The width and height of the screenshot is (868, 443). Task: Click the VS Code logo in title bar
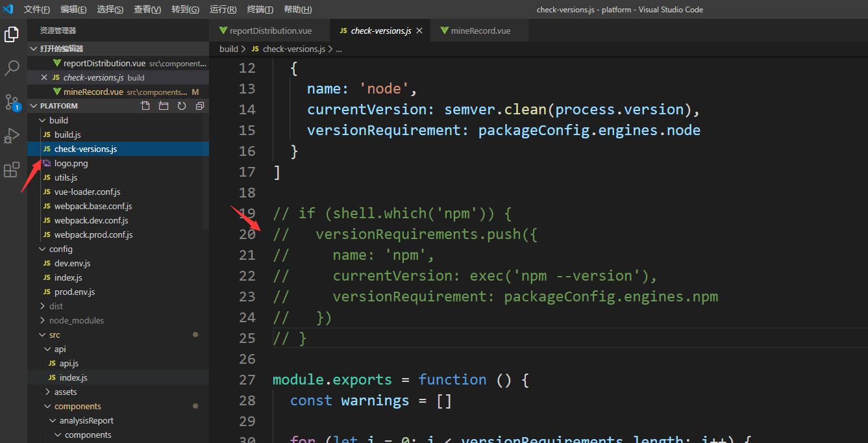8,9
